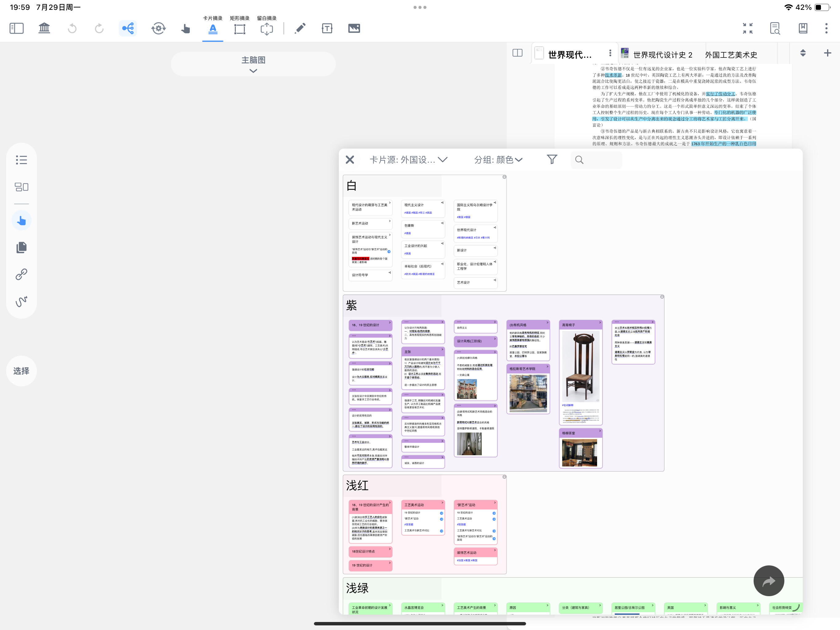This screenshot has height=630, width=840.
Task: Open the 卡片源: 外国设... dropdown
Action: tap(409, 160)
